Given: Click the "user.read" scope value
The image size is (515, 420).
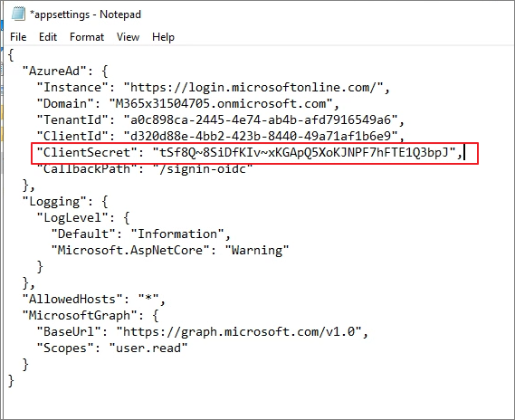Looking at the screenshot, I should tap(148, 348).
